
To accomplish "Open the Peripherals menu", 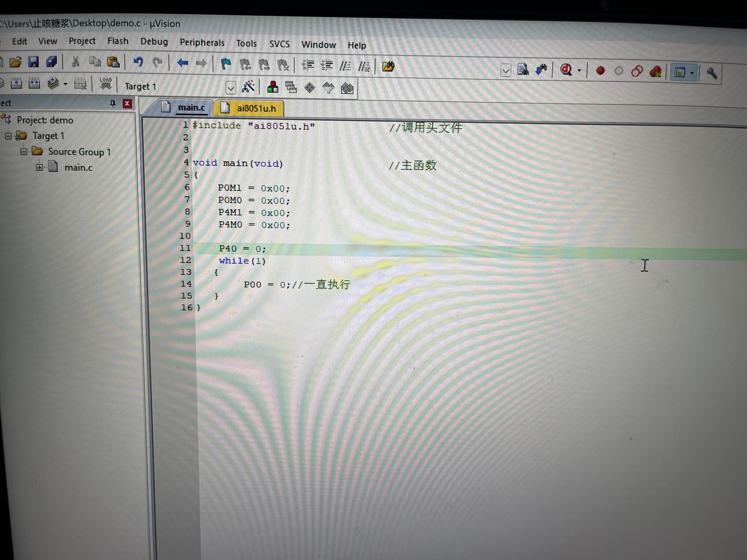I will (x=202, y=43).
